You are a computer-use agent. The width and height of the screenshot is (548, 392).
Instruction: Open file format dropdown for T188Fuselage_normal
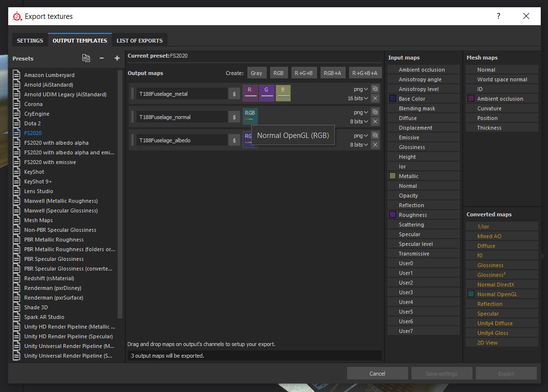(x=361, y=112)
